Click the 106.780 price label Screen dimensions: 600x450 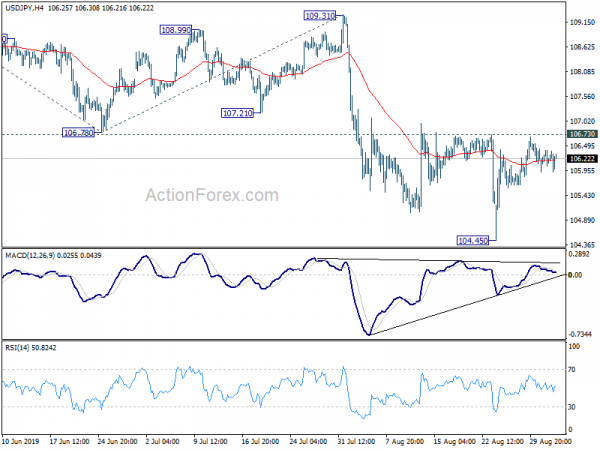pos(78,133)
